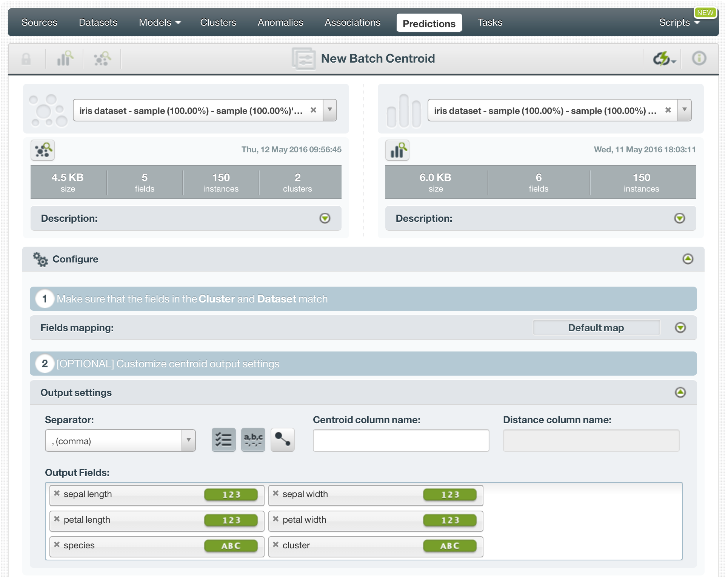Screen dimensions: 728x577
Task: Click the '6 fields' dataset stat
Action: (539, 183)
